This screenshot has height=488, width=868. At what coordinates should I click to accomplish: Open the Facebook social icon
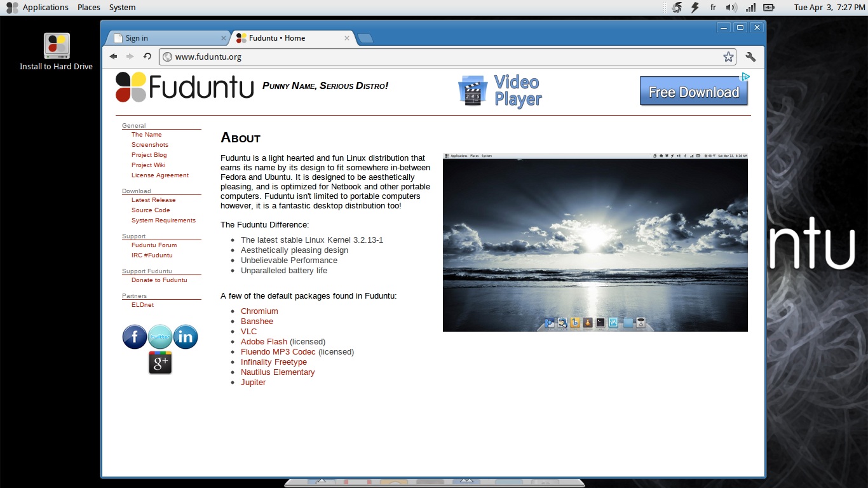point(135,337)
